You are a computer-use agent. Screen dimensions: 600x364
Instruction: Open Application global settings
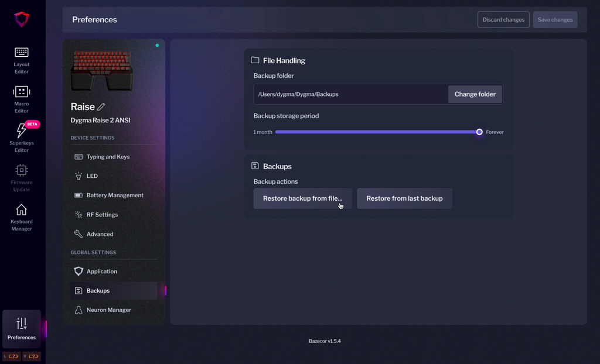101,272
